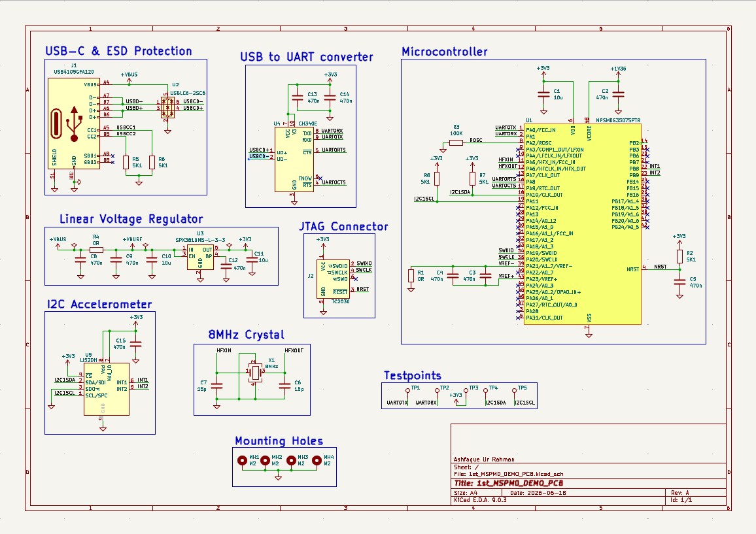Viewport: 756px width, 534px height.
Task: Click the "Rev: A" field
Action: click(680, 493)
